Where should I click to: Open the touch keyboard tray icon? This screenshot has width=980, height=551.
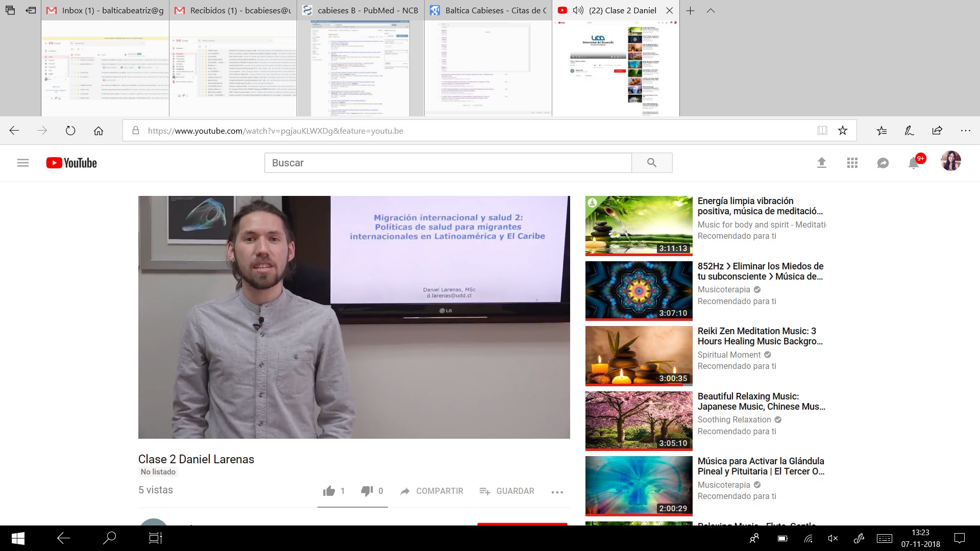[885, 538]
